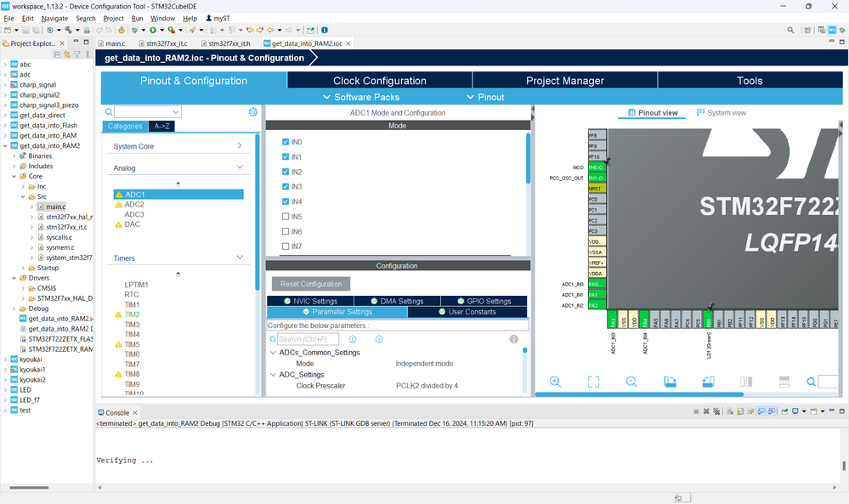Viewport: 849px width, 504px height.
Task: Click the launch rocket icon in toolbar
Action: pyautogui.click(x=192, y=31)
